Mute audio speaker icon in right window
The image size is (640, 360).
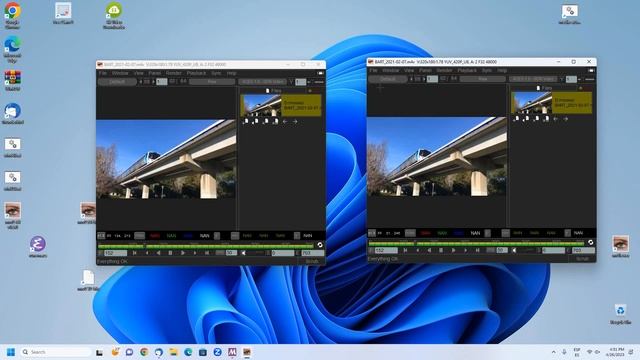coord(514,250)
